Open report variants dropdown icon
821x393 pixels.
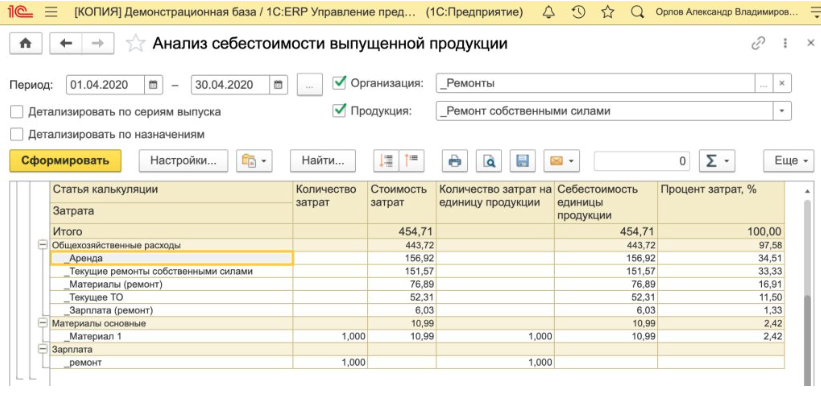pyautogui.click(x=254, y=161)
